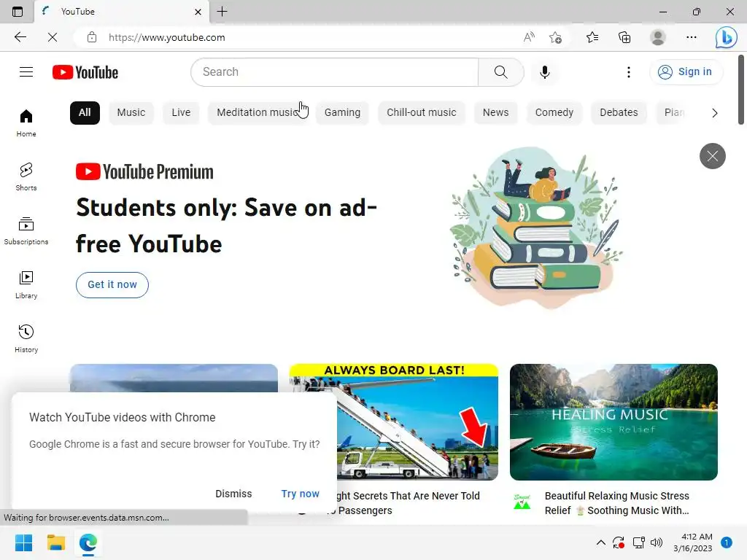Viewport: 747px width, 560px height.
Task: Click the update sync tray icon
Action: click(x=619, y=542)
